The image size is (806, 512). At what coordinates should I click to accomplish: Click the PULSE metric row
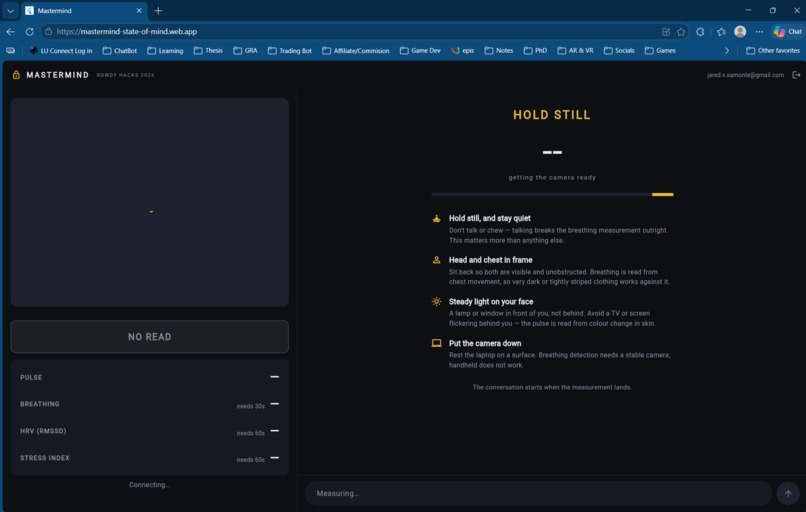pos(150,377)
